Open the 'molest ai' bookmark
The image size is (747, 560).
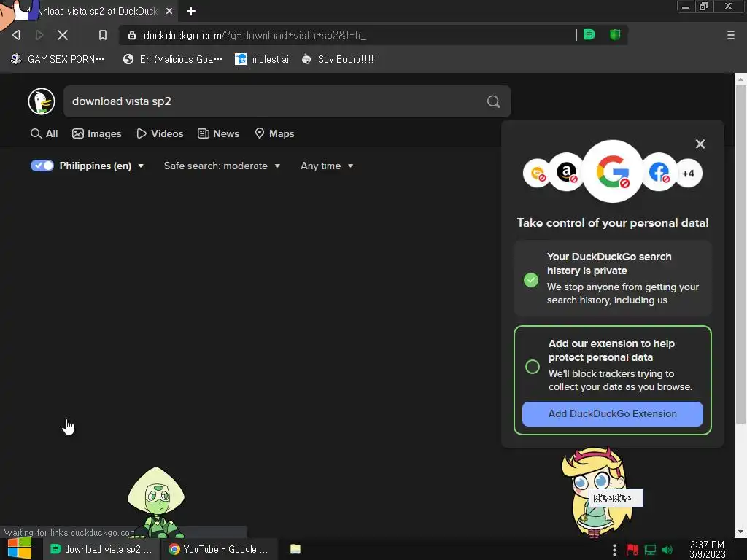click(x=262, y=59)
